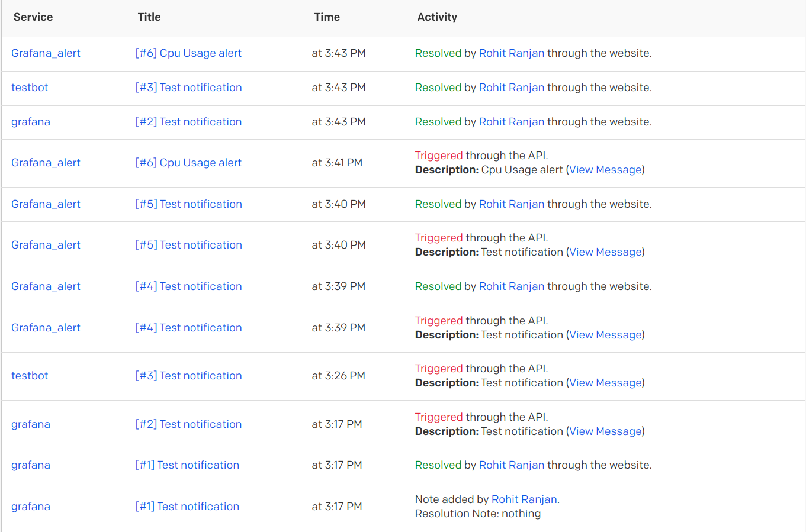Open resolved [#6] Cpu Usage alert at 3:43 PM

188,53
